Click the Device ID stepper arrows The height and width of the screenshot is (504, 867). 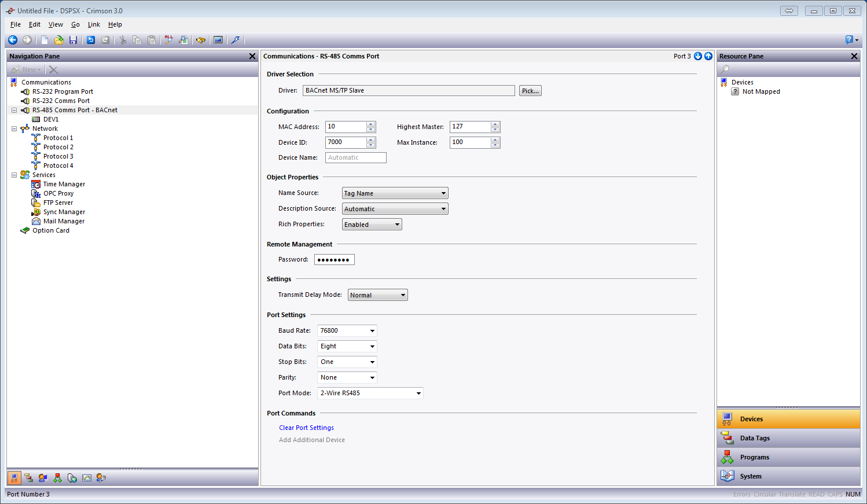(x=371, y=142)
